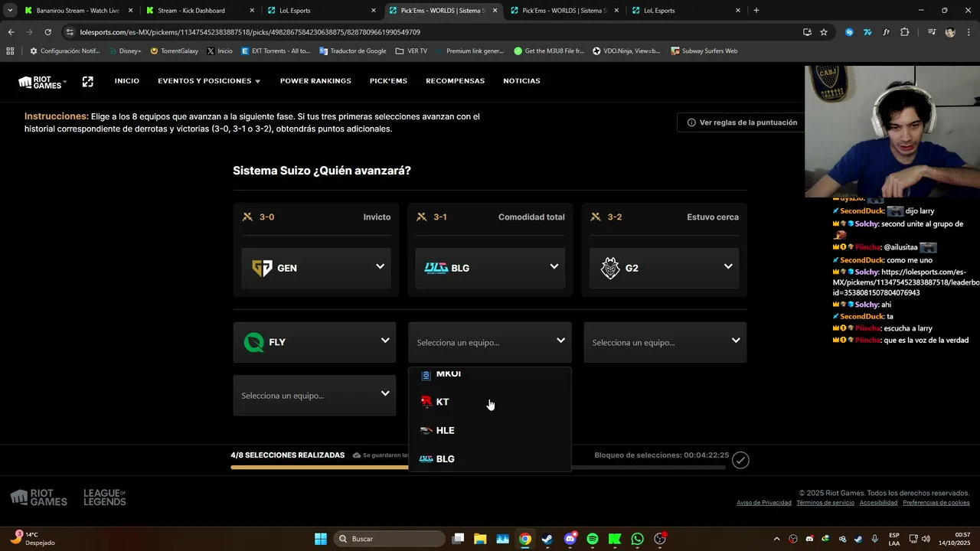Screen dimensions: 980x551
Task: Click the Windows Buscar search box
Action: (390, 539)
